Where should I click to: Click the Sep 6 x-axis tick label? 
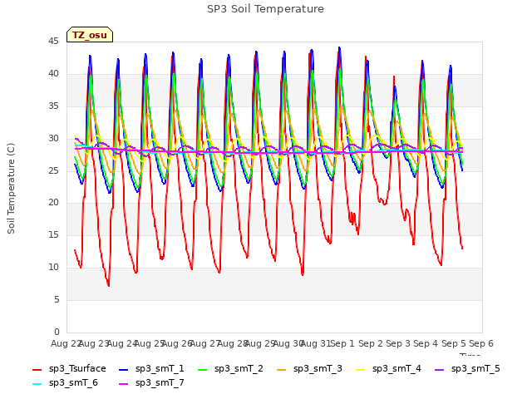[x=481, y=343]
